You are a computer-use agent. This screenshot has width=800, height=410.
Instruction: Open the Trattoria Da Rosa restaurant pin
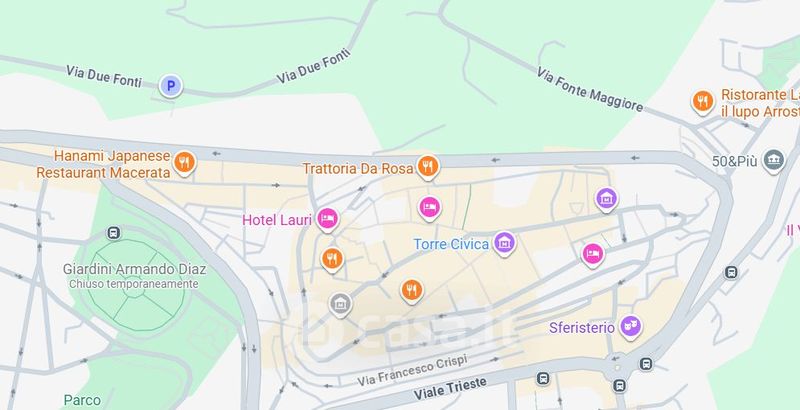click(x=428, y=167)
